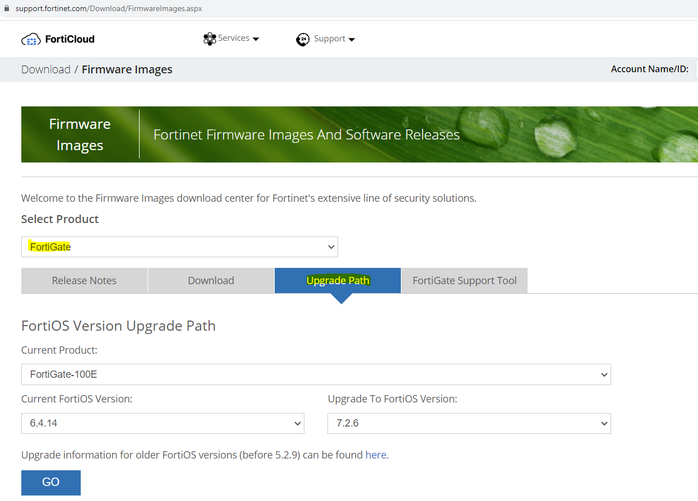698x501 pixels.
Task: Open the Upgrade To FortiOS Version 7.2.6 dropdown
Action: [x=469, y=423]
